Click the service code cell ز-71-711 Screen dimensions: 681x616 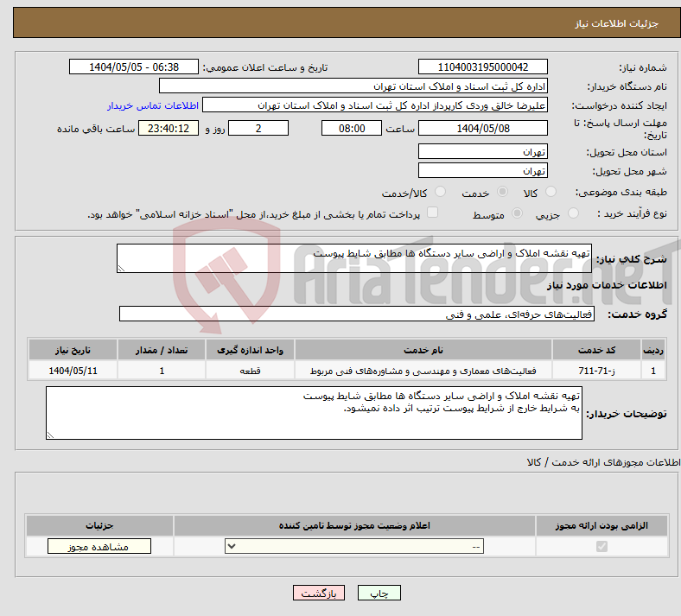pos(597,371)
